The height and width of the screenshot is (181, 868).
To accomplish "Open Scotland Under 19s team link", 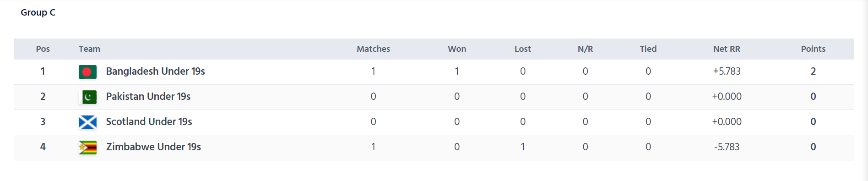I will (149, 122).
